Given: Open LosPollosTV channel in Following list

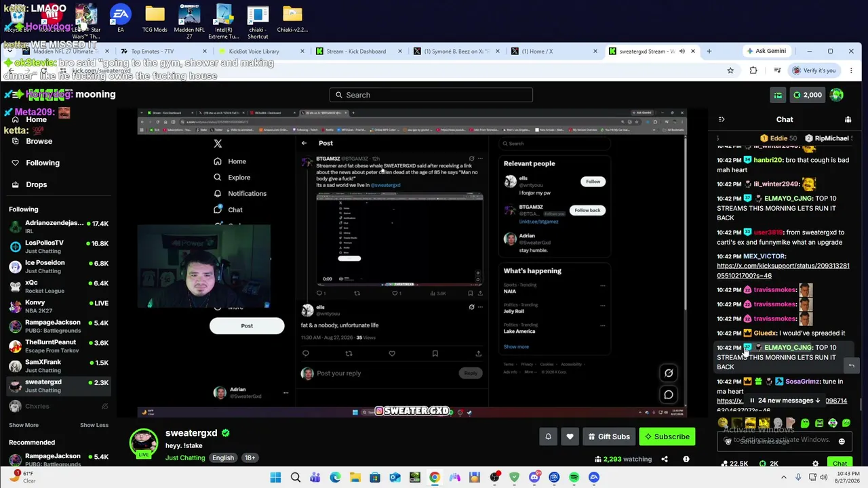Looking at the screenshot, I should point(58,247).
